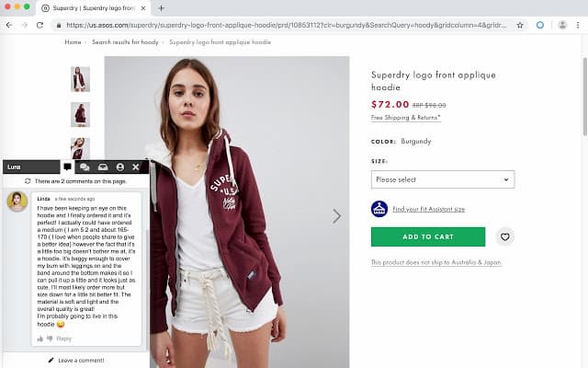
Task: Refresh the comments count on this page
Action: tap(28, 181)
